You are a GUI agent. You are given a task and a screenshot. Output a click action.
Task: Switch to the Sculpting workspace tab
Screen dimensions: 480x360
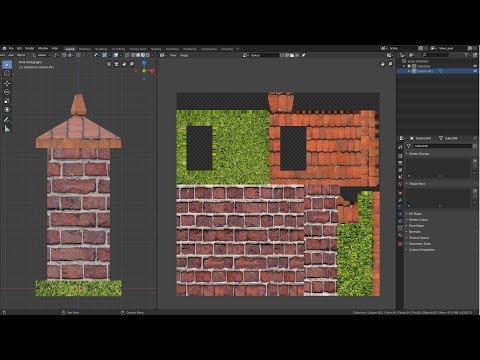[x=101, y=49]
